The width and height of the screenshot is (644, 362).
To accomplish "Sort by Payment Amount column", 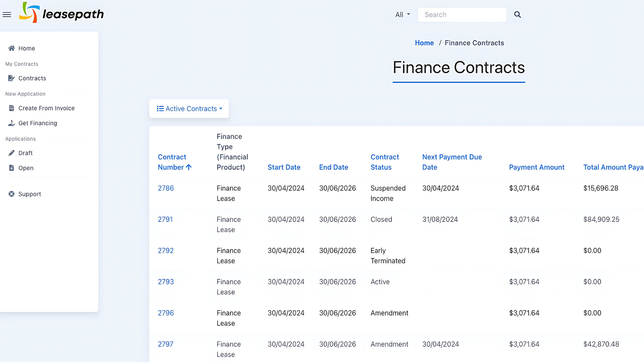I will 536,167.
